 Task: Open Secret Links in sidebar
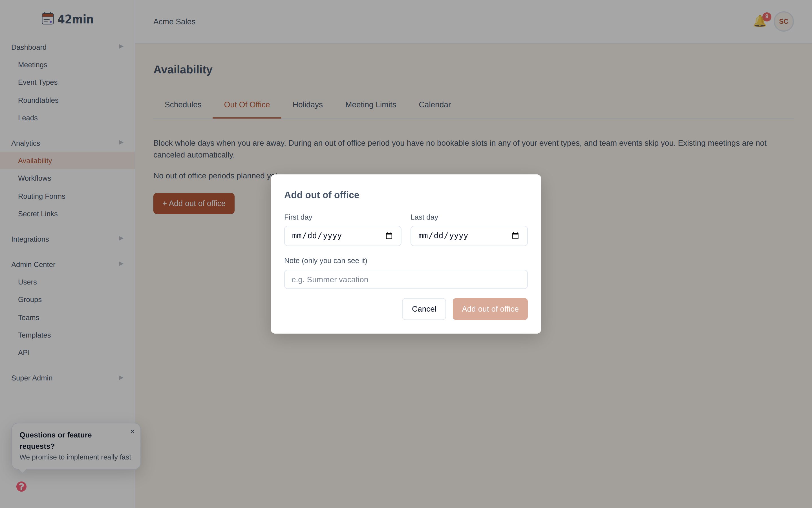tap(38, 214)
